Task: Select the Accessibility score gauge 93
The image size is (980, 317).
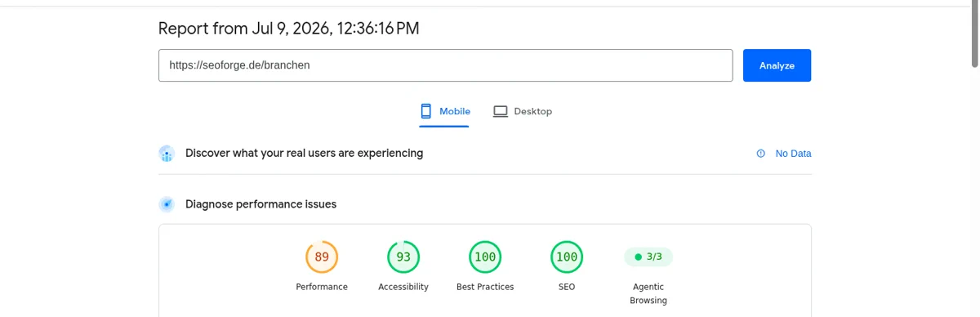Action: 403,257
